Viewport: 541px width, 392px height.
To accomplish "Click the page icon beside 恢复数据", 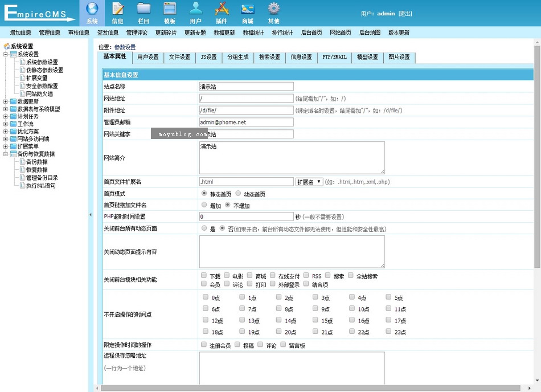I will (22, 169).
